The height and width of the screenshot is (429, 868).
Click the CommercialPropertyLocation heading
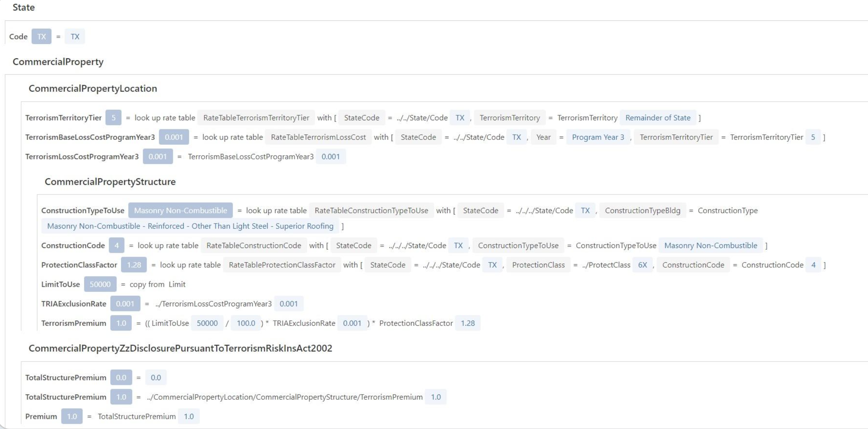93,88
